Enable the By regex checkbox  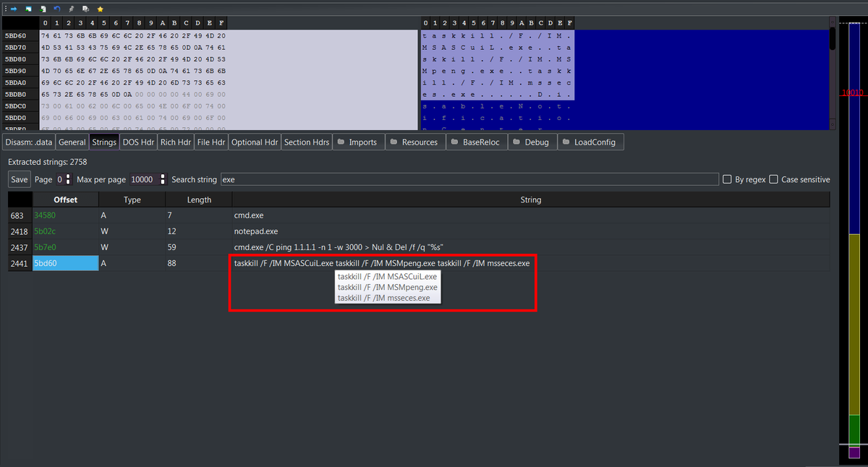pos(728,179)
